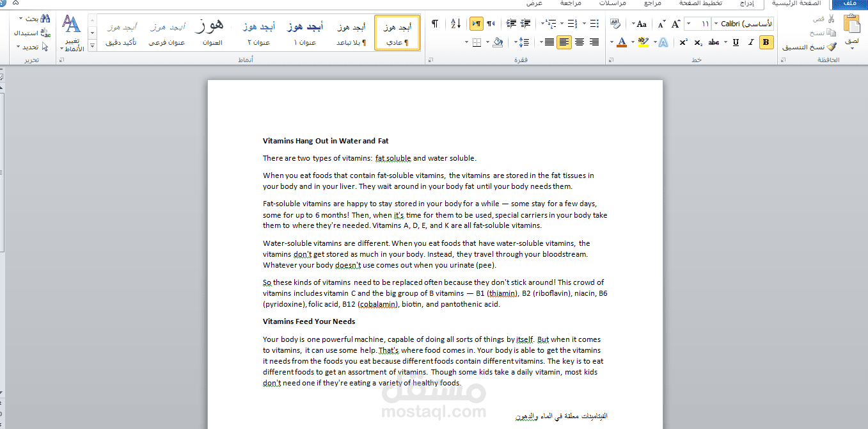The image size is (868, 429).
Task: Switch to the View (عرض) tab
Action: [535, 3]
